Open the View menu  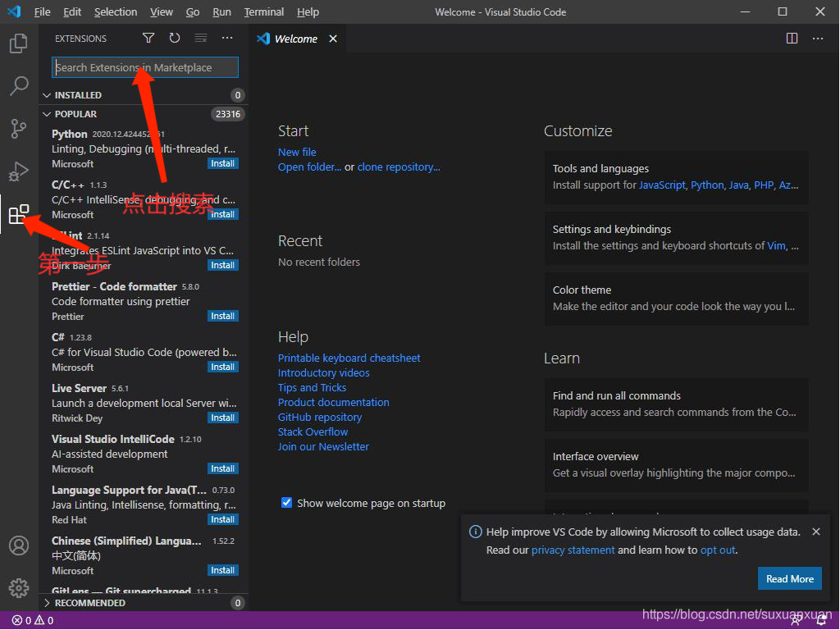point(162,11)
